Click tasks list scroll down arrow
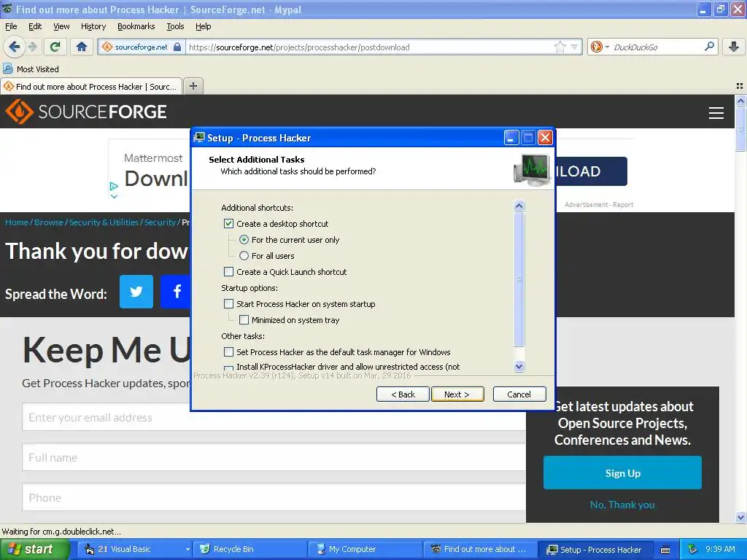 click(x=519, y=366)
